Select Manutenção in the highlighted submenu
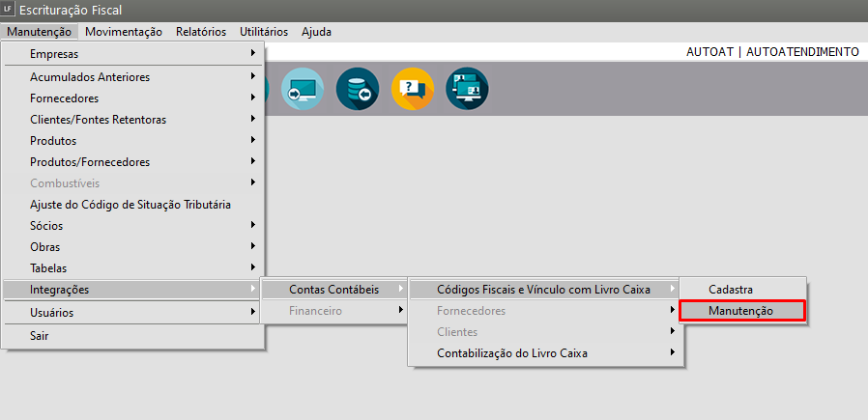 (x=741, y=310)
